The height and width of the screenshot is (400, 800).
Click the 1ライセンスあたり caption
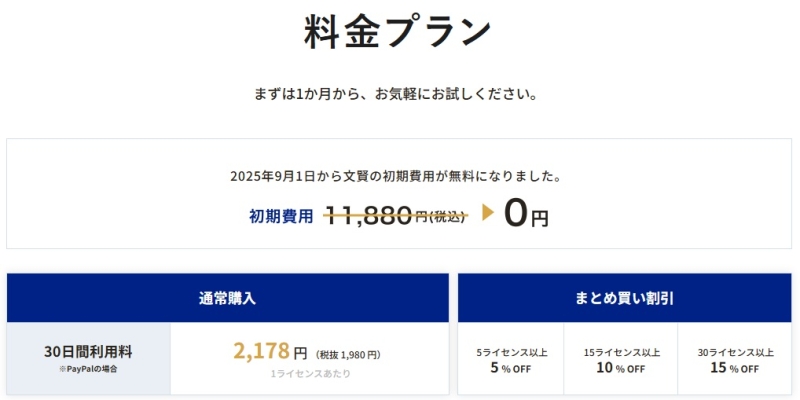[309, 373]
